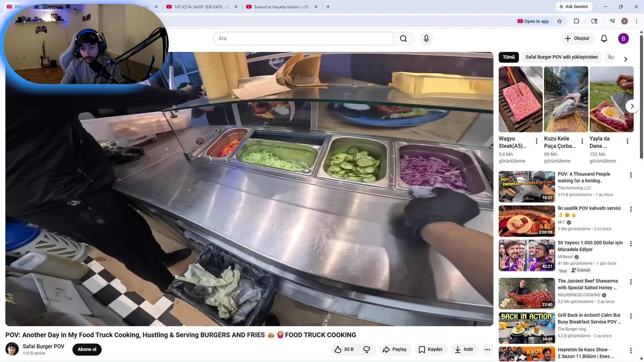The image size is (644, 362).
Task: Open options for MrBeast 50 Yayıncı video
Action: point(631,244)
